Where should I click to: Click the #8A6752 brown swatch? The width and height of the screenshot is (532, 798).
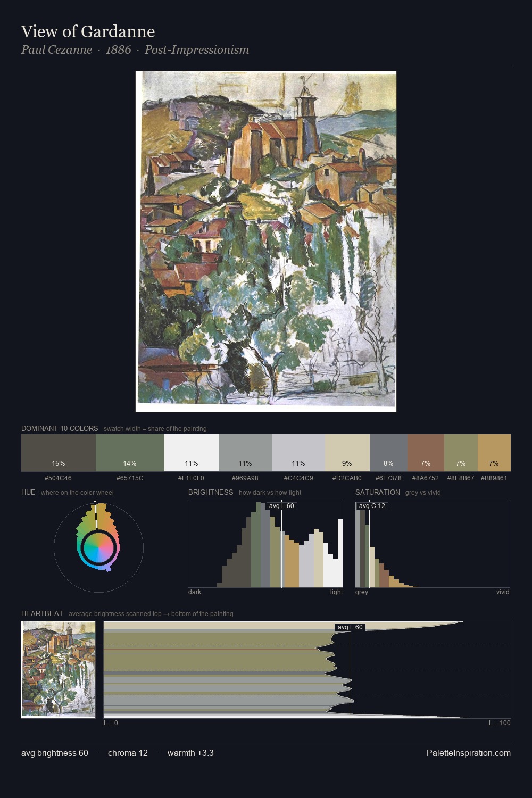pos(426,453)
